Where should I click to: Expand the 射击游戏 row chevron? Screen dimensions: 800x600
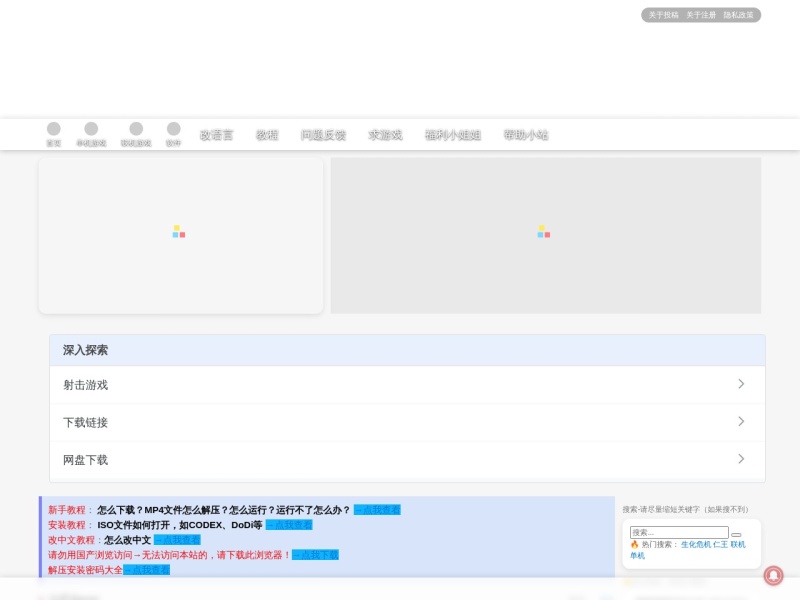coord(741,384)
